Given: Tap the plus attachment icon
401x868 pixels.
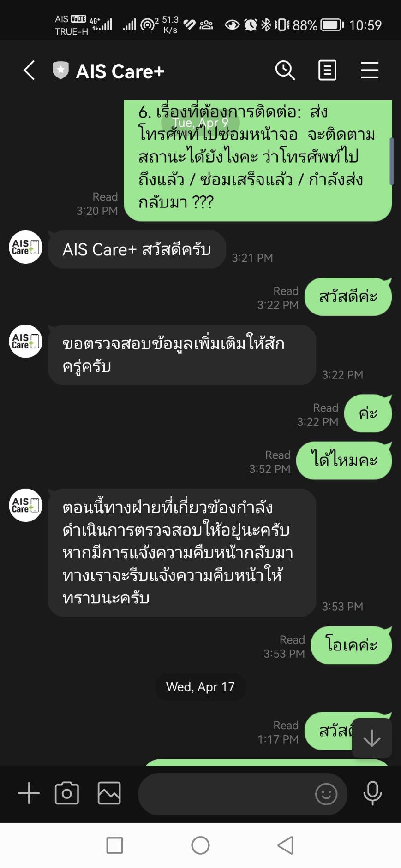Looking at the screenshot, I should (29, 793).
